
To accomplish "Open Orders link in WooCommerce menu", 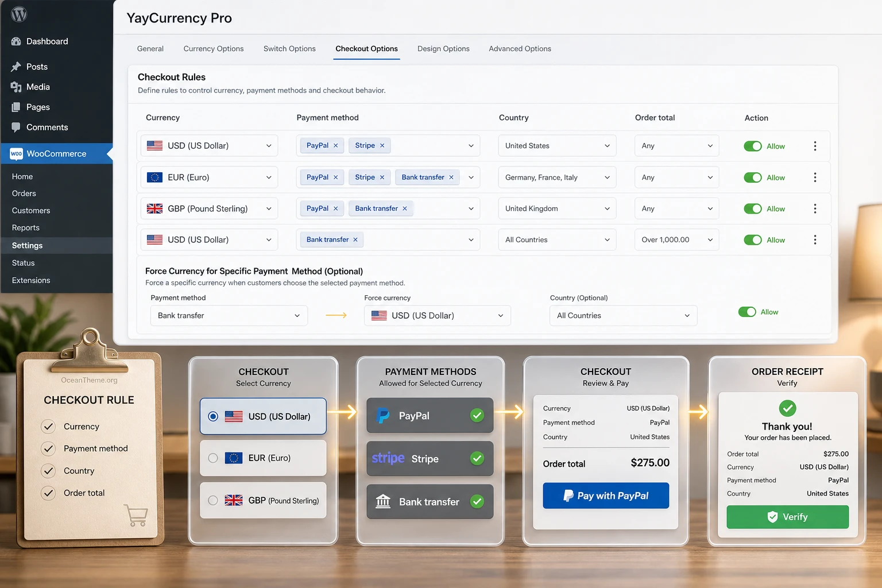I will (24, 194).
